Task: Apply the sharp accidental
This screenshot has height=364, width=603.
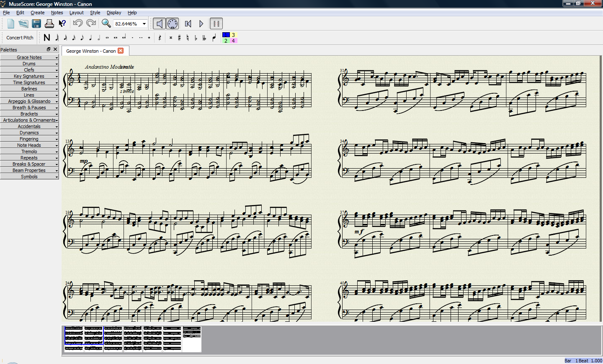Action: (x=179, y=38)
